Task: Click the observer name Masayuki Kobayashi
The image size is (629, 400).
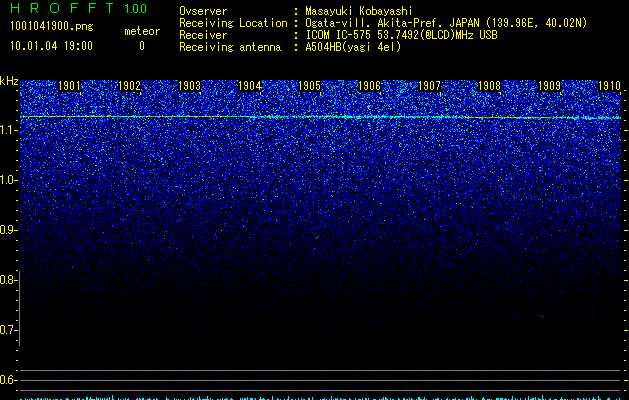Action: click(x=359, y=11)
